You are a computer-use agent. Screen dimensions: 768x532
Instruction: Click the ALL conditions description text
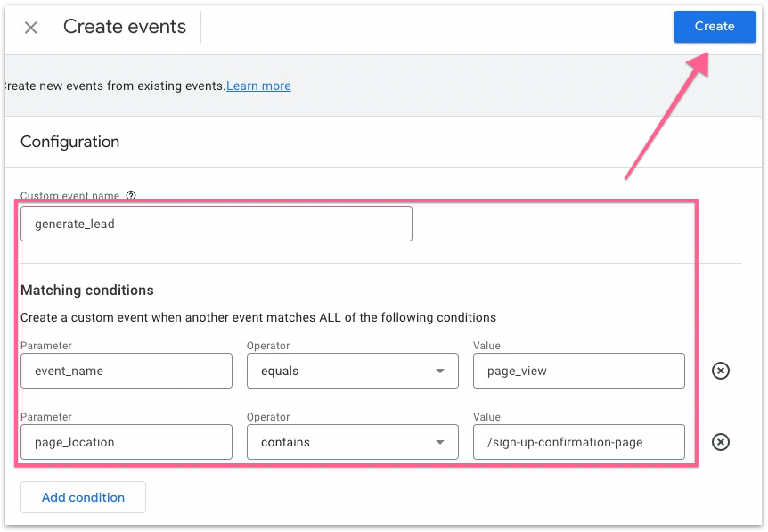tap(258, 317)
